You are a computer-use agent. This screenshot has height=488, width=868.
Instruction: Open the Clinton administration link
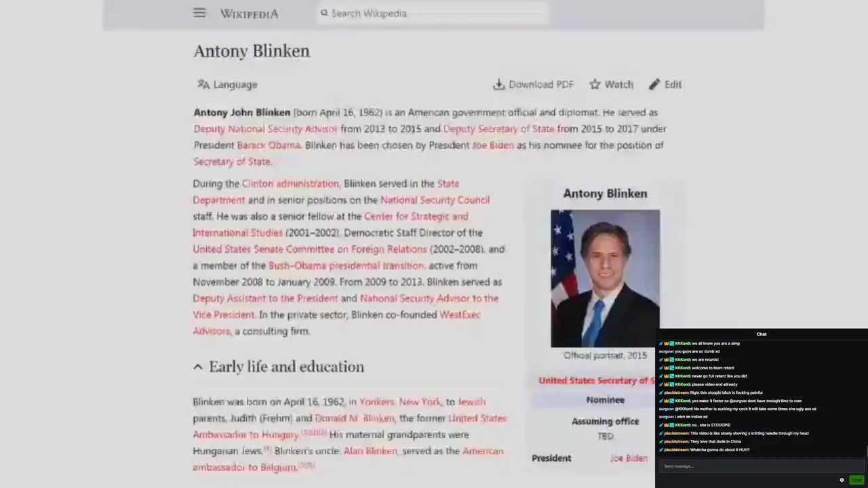point(290,184)
